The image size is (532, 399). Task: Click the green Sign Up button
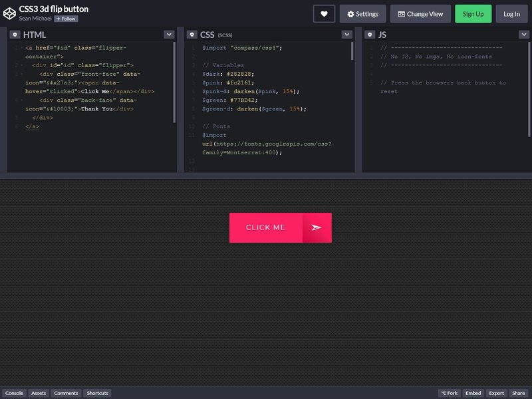point(473,14)
